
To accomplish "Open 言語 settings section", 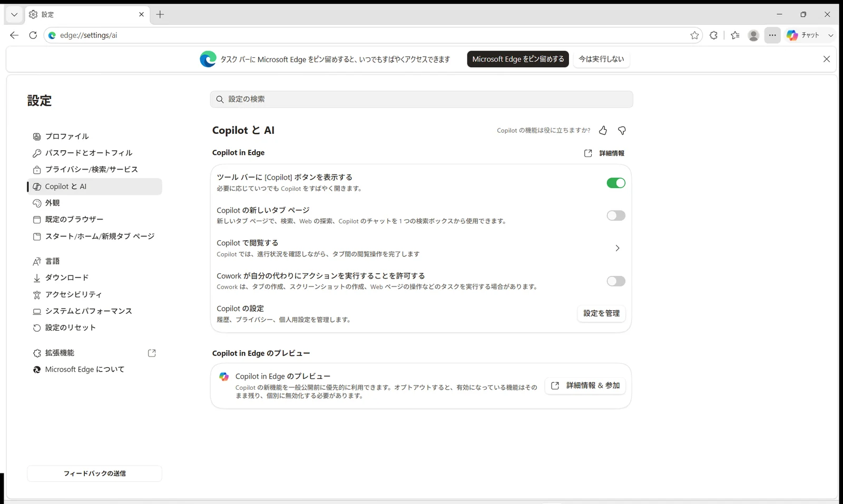I will [x=95, y=261].
